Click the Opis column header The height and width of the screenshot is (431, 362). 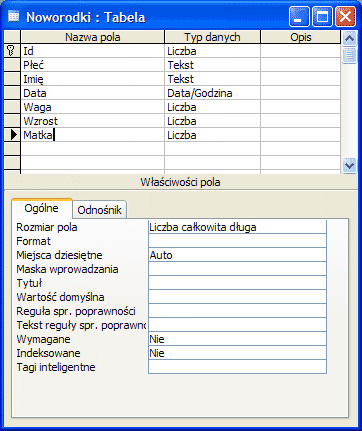tap(301, 37)
